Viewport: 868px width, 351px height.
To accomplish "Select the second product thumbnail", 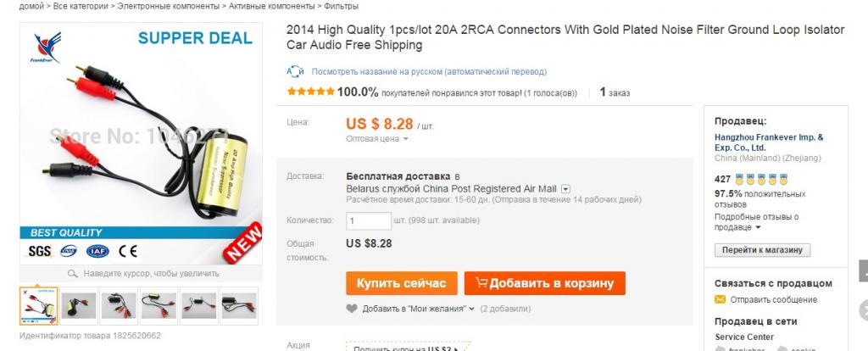I will (79, 306).
